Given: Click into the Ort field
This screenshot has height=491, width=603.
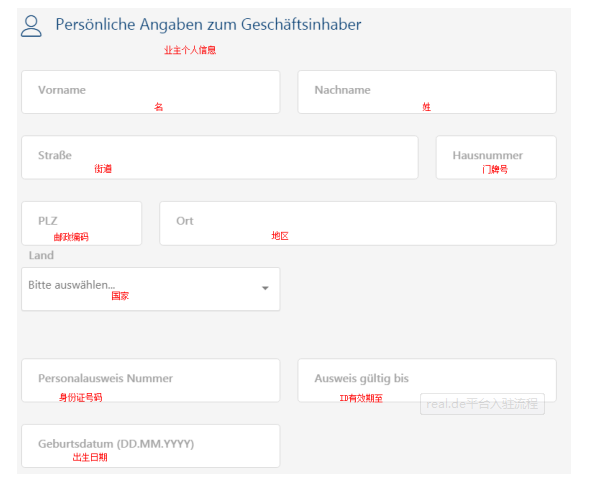Looking at the screenshot, I should tap(358, 223).
